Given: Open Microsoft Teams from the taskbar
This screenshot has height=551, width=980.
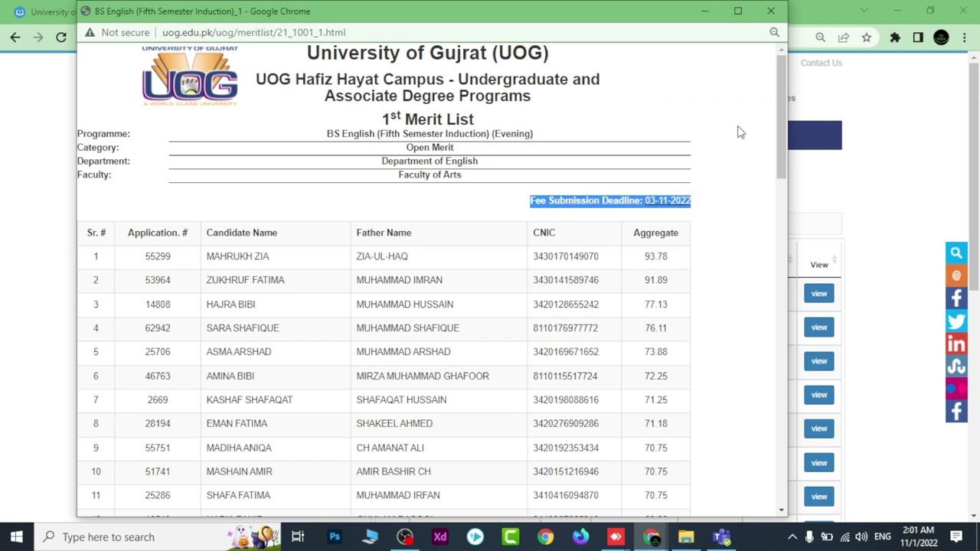Looking at the screenshot, I should click(x=721, y=536).
